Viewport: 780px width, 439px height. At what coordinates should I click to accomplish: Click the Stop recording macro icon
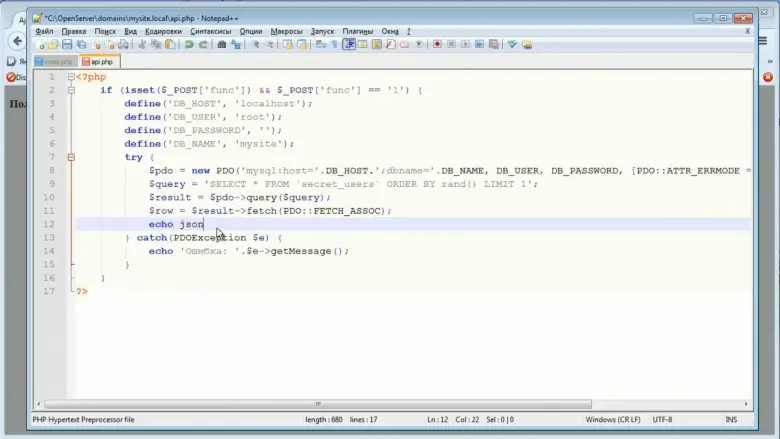[x=451, y=45]
